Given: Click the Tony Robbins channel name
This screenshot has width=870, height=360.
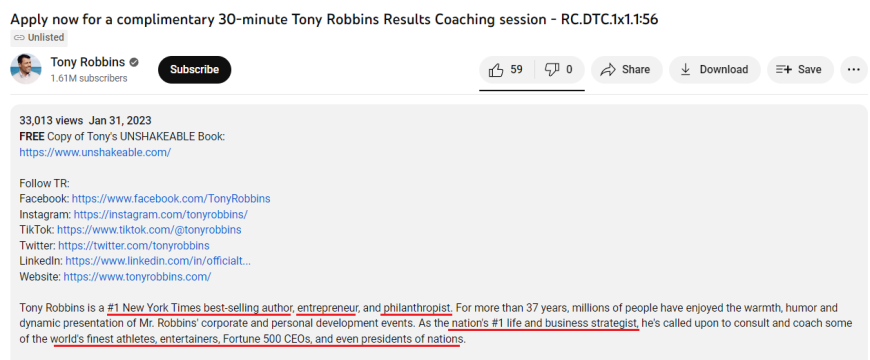Looking at the screenshot, I should [88, 62].
